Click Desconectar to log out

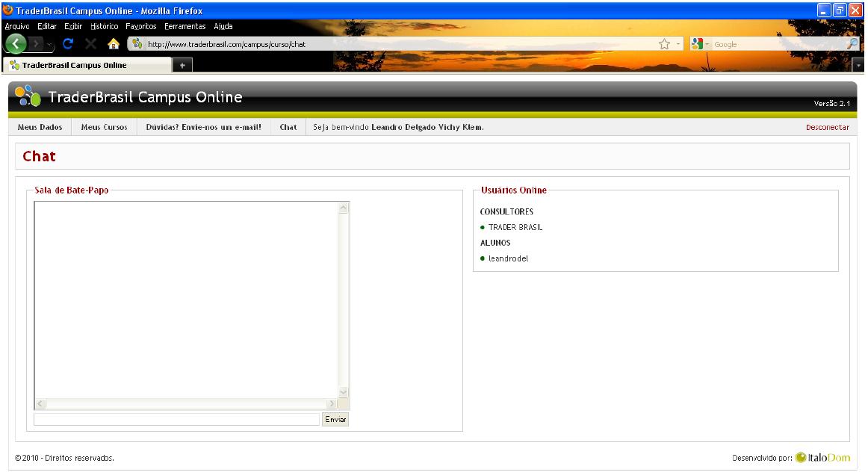(x=827, y=127)
